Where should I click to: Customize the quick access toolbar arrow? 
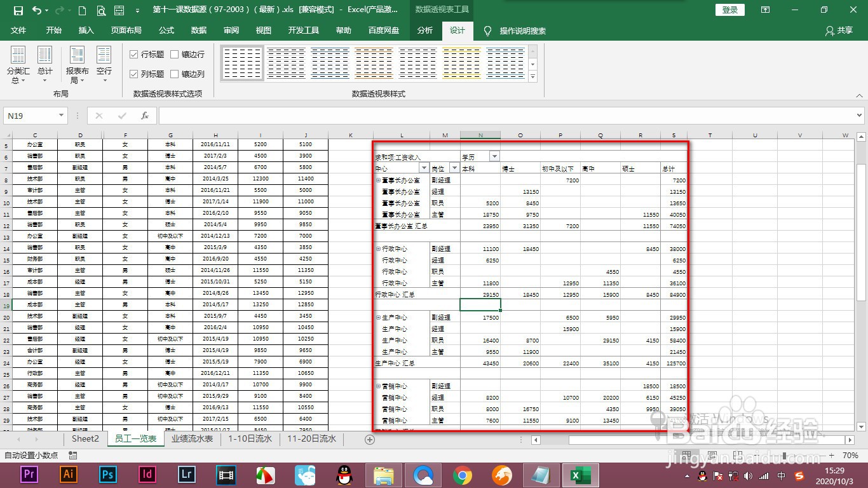138,11
